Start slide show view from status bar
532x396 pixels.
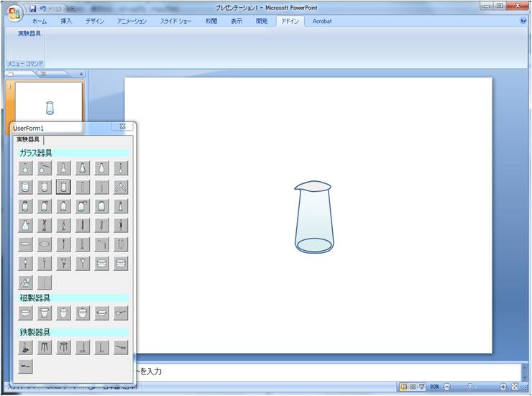pos(422,387)
